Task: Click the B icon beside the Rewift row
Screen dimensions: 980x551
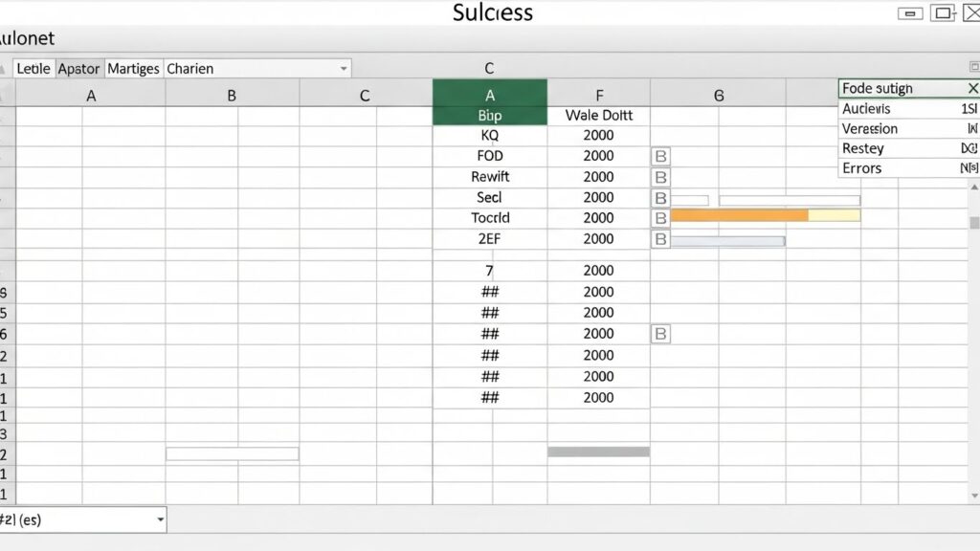Action: (660, 177)
